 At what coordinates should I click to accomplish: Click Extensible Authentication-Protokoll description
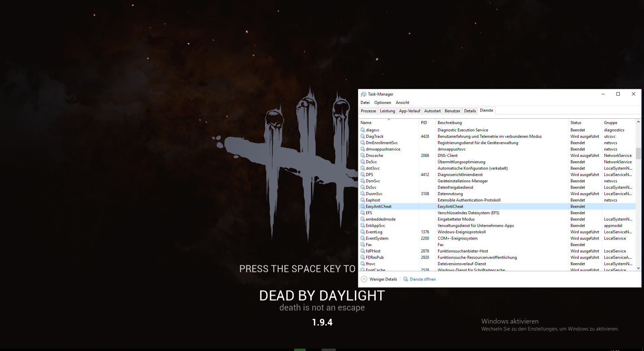(469, 200)
